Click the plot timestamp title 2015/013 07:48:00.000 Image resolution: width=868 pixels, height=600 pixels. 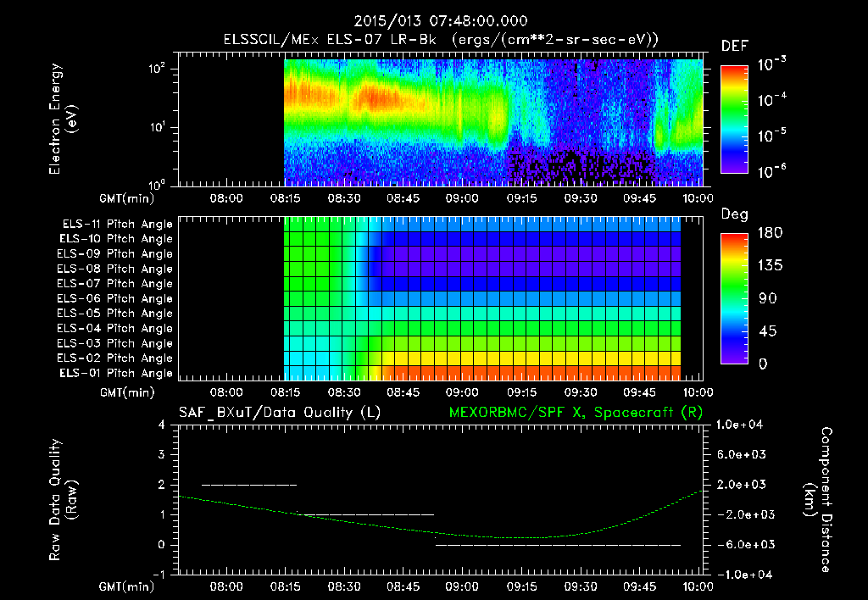coord(441,21)
